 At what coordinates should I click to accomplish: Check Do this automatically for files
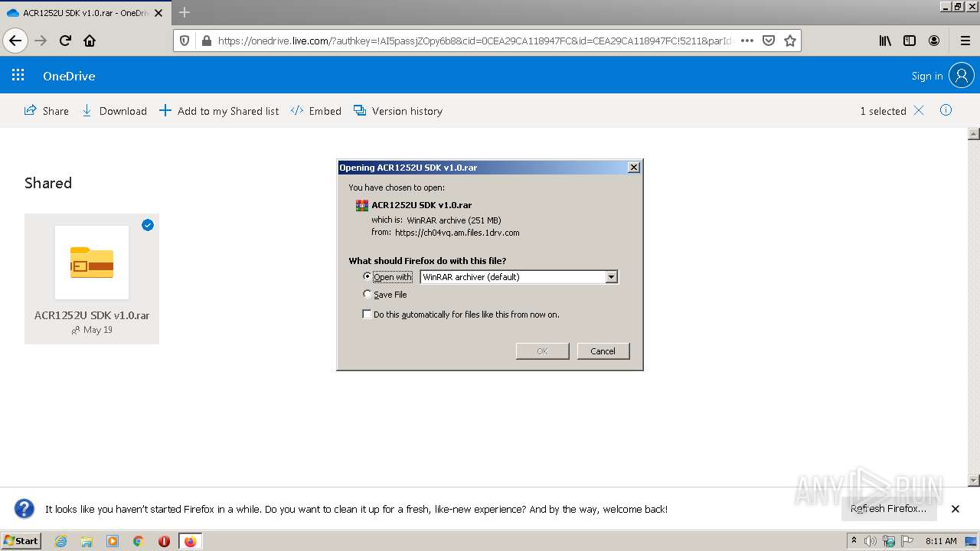pos(367,314)
